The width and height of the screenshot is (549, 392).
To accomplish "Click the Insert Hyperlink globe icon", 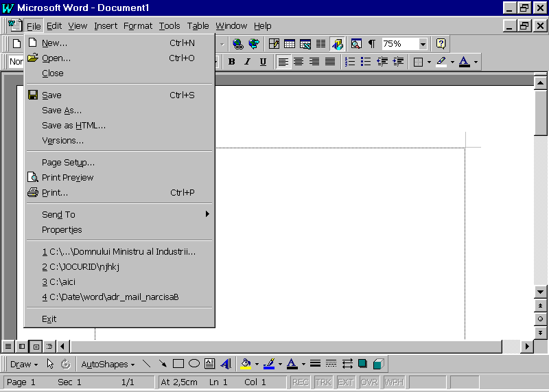I will [238, 44].
